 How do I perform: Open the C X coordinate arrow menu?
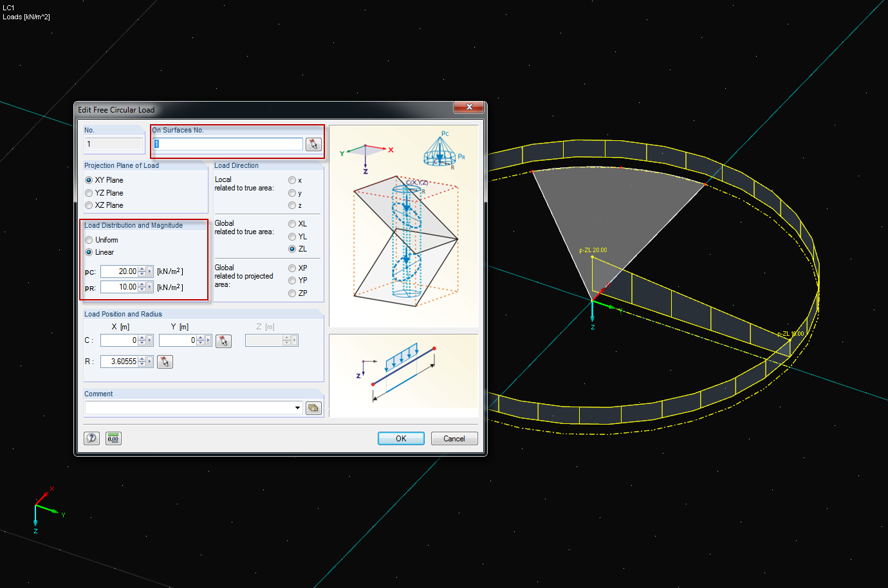pos(150,340)
